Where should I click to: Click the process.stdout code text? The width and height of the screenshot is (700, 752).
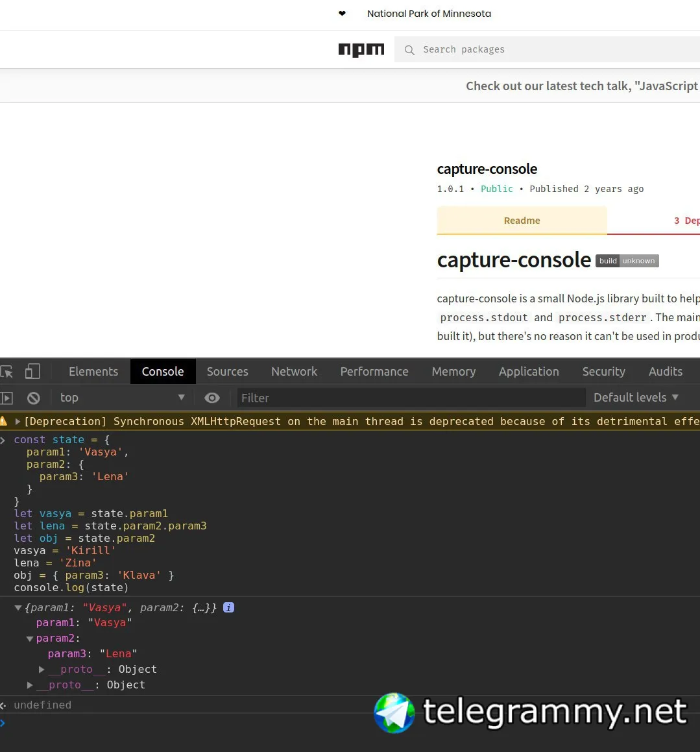[484, 317]
